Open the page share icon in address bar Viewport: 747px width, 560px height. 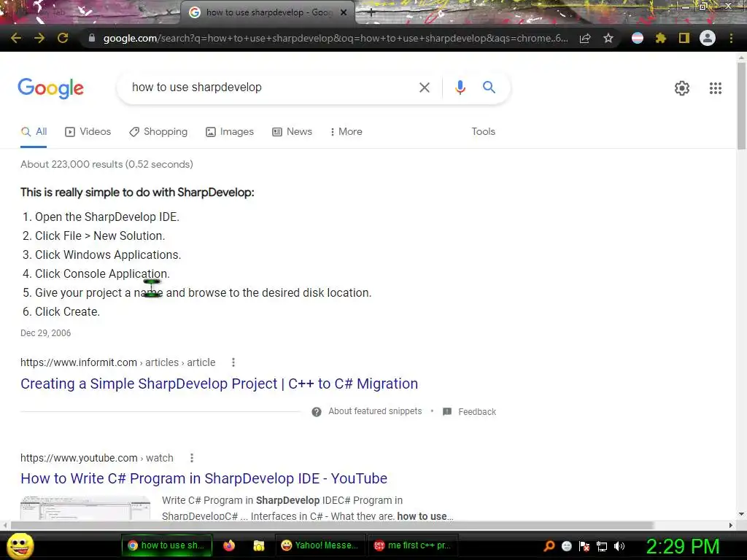pos(585,38)
